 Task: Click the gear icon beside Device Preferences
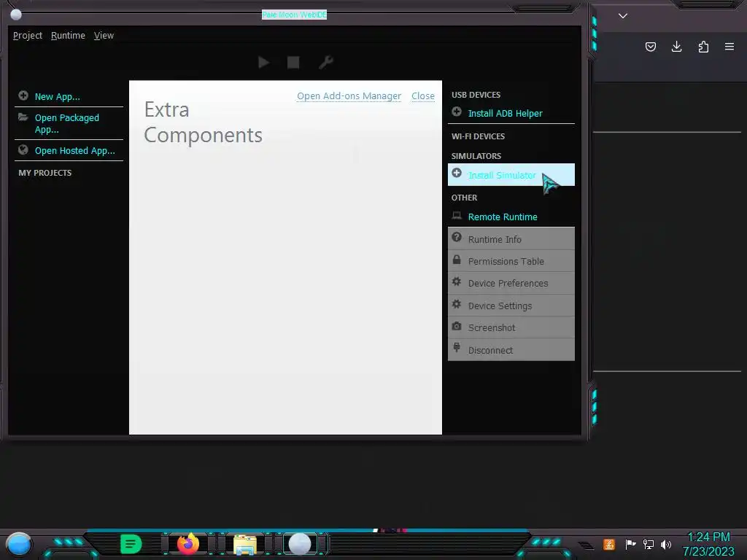(457, 281)
